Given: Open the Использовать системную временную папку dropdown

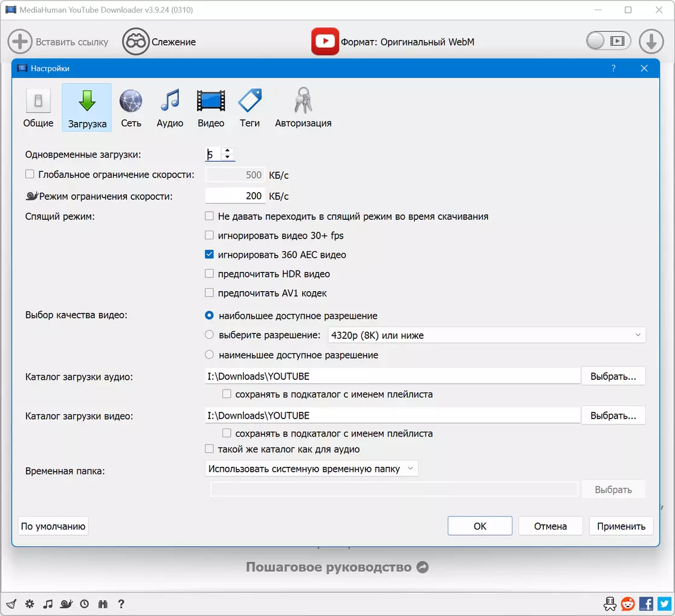Looking at the screenshot, I should (311, 469).
